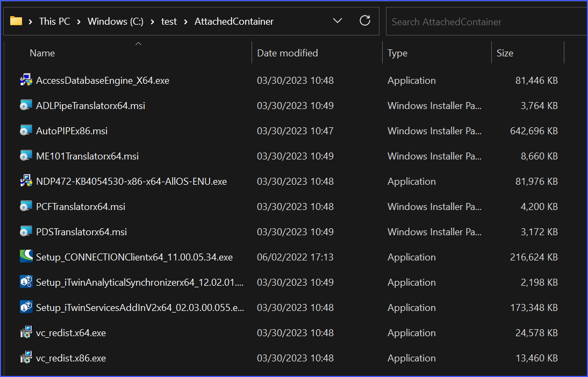The height and width of the screenshot is (377, 588).
Task: Click the AttachedContainer breadcrumb
Action: [234, 21]
